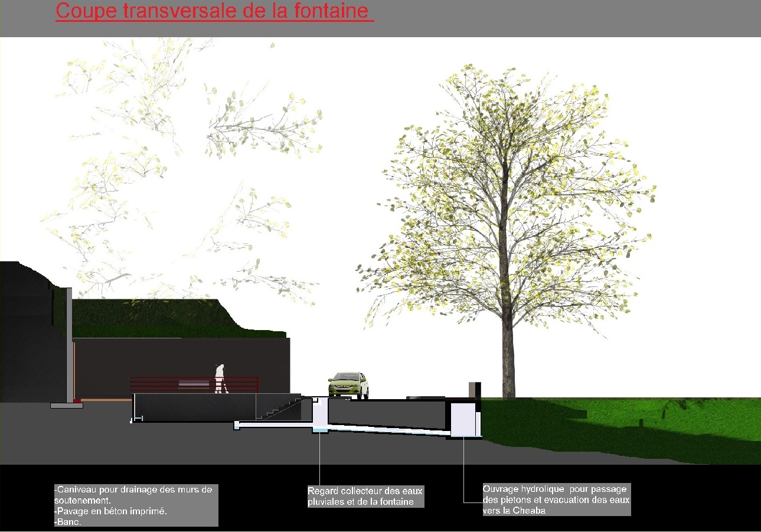This screenshot has width=761, height=532.
Task: Click the white pedestrian silhouette
Action: (x=220, y=378)
